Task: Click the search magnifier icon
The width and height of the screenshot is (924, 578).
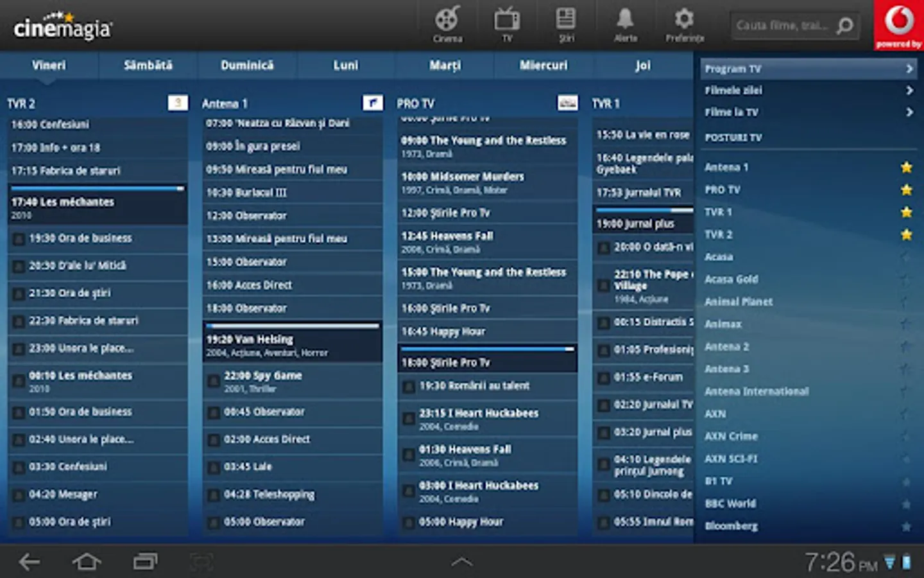Action: coord(846,26)
